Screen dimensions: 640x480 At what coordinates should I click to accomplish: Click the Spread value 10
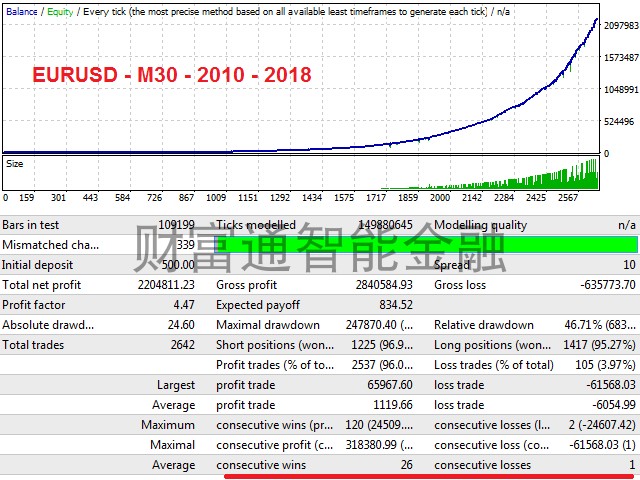coord(629,265)
